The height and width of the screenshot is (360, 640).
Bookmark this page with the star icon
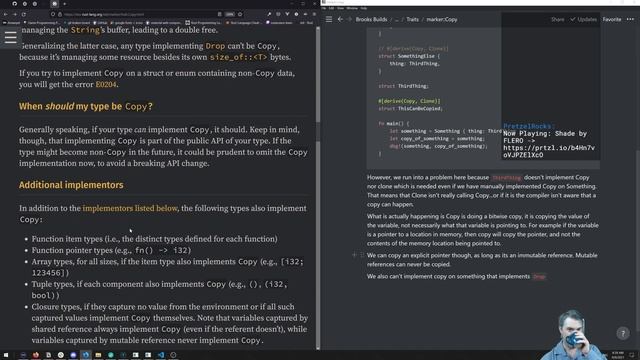[x=240, y=14]
